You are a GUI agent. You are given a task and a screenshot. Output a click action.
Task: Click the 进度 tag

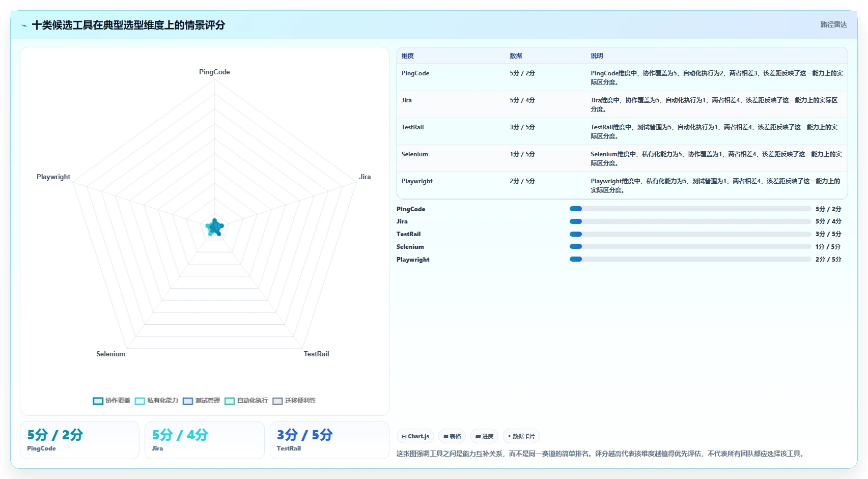point(484,436)
